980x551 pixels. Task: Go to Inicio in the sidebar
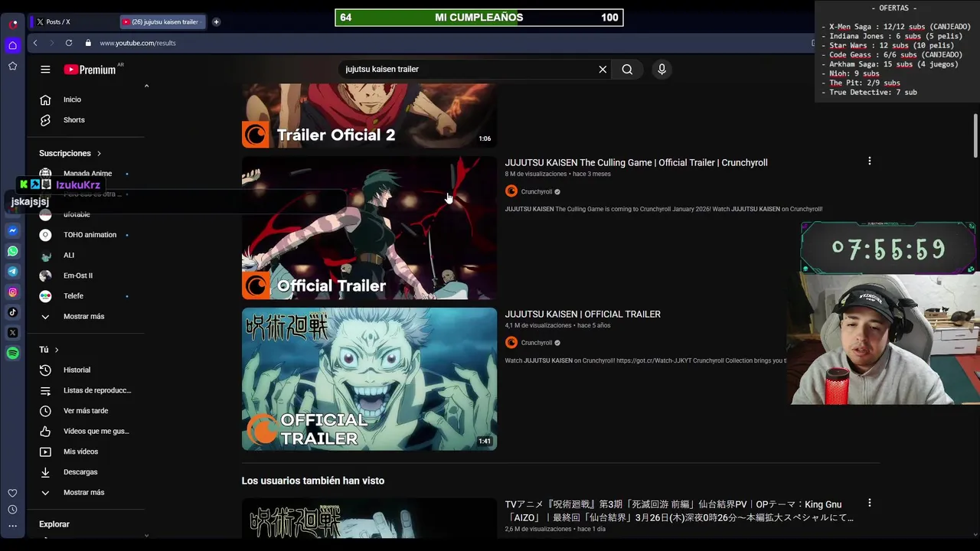coord(72,99)
